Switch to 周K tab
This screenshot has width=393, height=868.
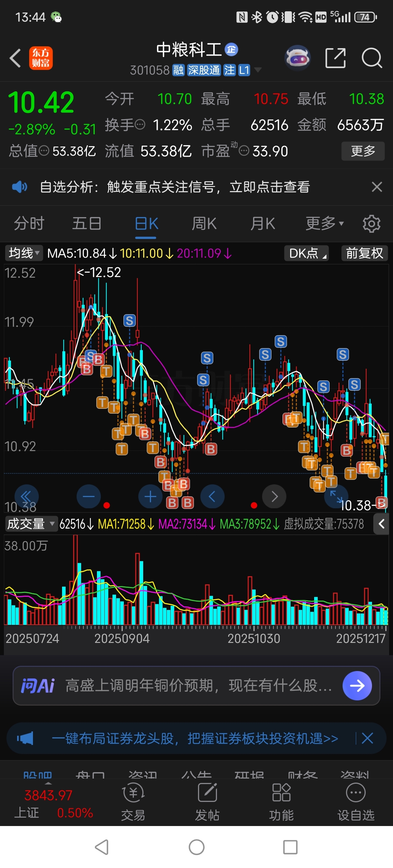tap(204, 223)
